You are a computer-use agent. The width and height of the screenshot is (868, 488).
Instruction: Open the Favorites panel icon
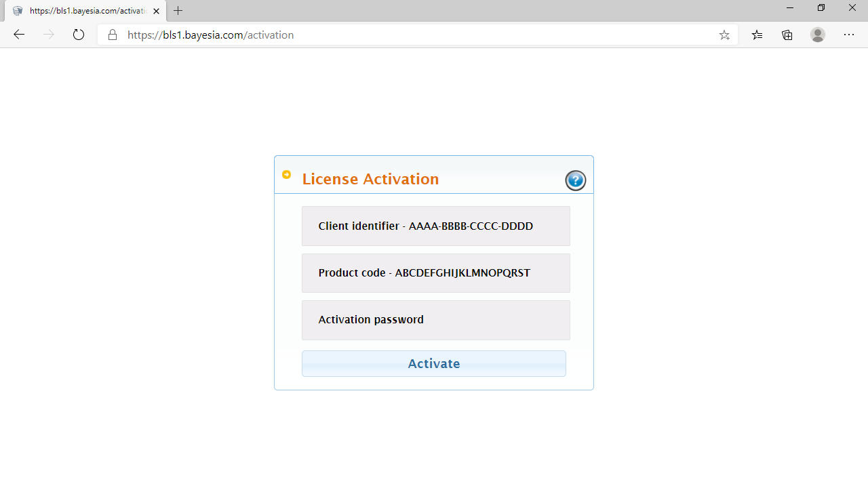tap(756, 35)
